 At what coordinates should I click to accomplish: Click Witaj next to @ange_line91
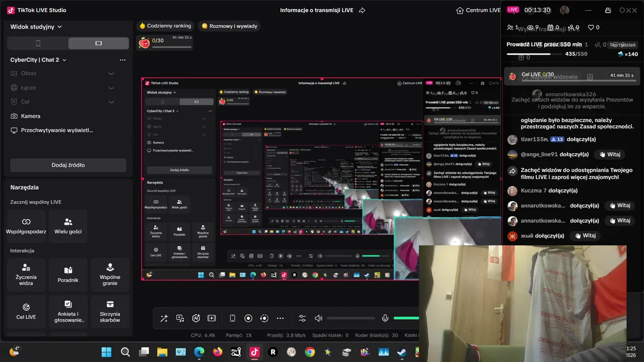point(609,154)
